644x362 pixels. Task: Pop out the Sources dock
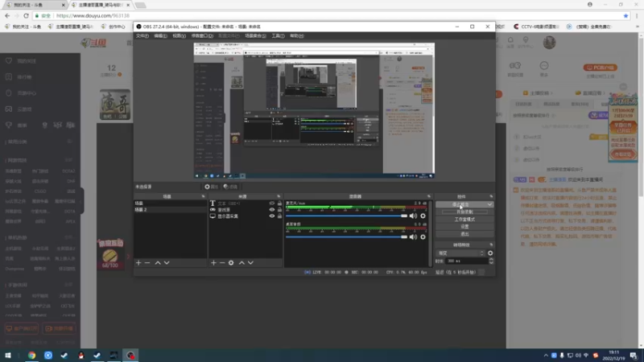(279, 196)
